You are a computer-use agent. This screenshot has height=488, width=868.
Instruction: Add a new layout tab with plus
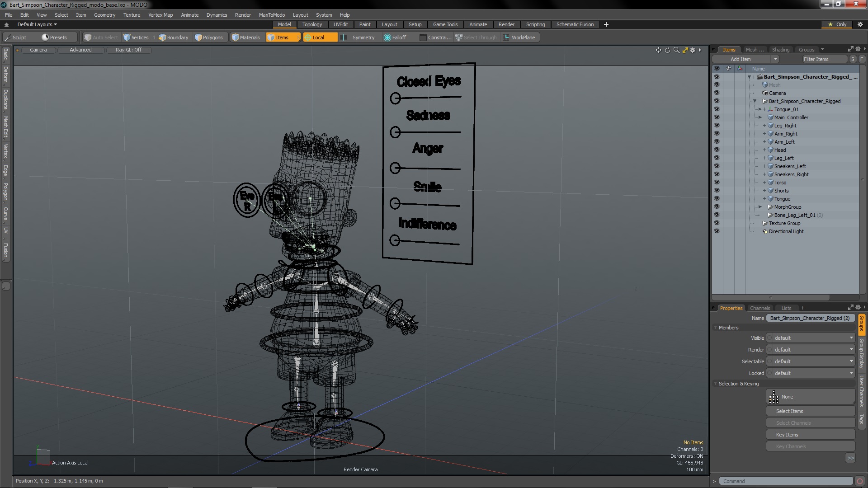606,24
